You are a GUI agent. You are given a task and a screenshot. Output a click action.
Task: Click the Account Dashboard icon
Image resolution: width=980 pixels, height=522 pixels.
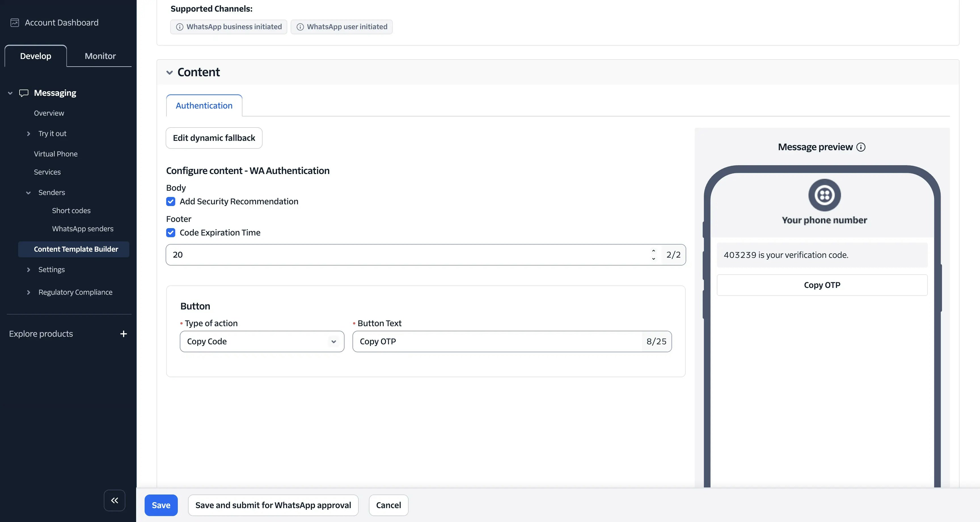(14, 23)
